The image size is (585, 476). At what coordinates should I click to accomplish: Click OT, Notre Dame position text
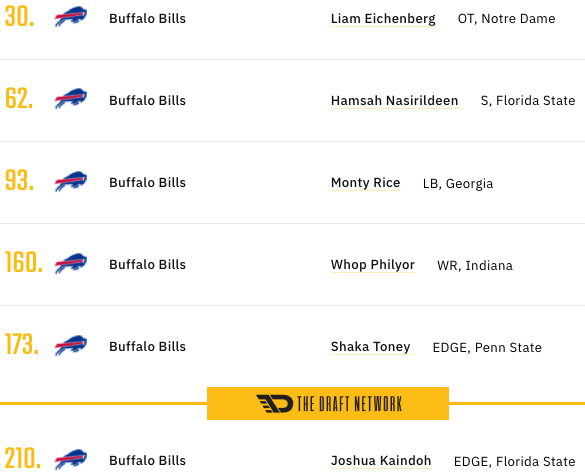507,19
